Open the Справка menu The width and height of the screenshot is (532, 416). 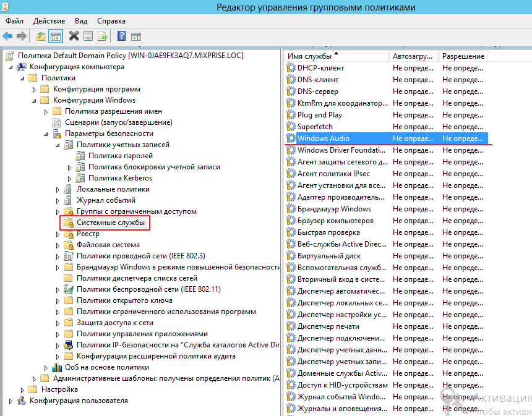(111, 21)
